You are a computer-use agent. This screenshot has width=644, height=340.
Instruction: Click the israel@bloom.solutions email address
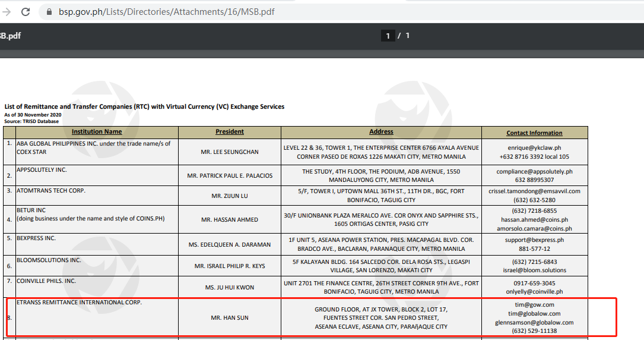[x=534, y=270]
